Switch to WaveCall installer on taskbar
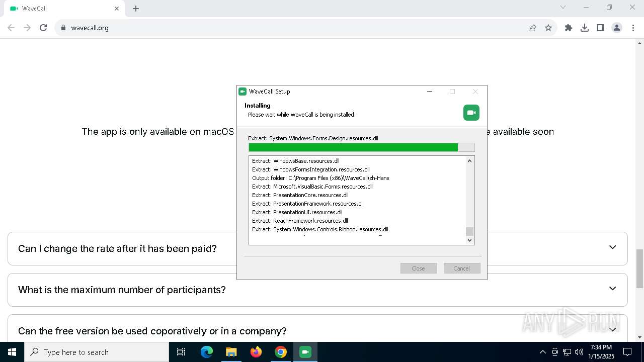The width and height of the screenshot is (644, 362). coord(305,352)
